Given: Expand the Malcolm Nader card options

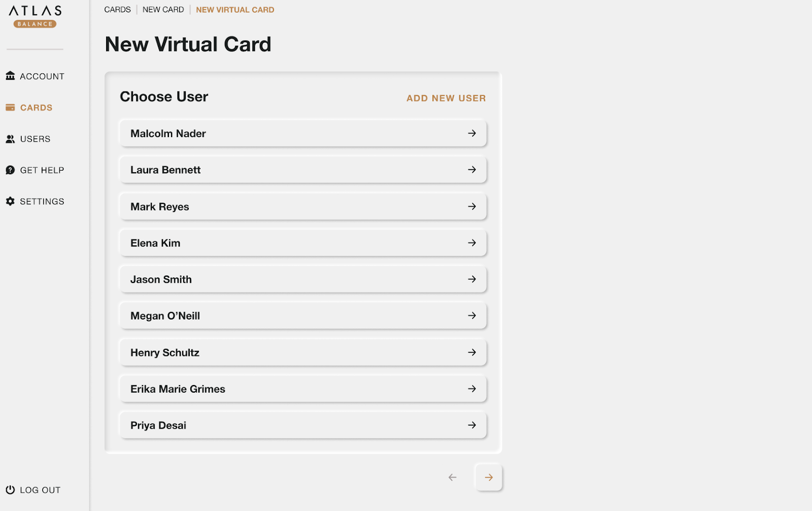Looking at the screenshot, I should click(472, 133).
